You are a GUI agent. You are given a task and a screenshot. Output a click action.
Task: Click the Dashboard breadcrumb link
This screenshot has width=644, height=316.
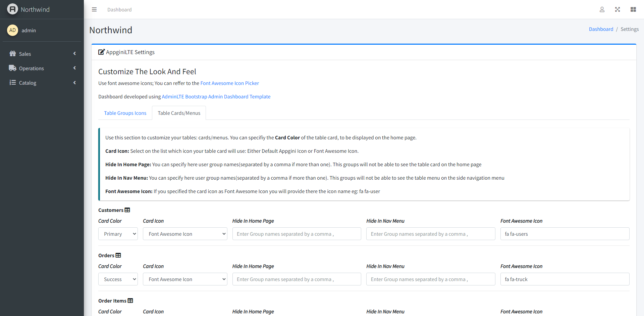(601, 29)
